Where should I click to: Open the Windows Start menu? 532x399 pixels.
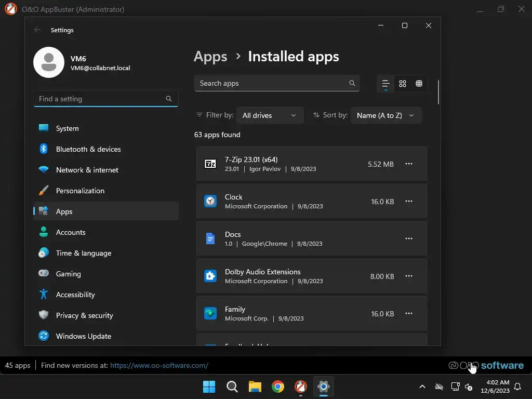[x=209, y=387]
